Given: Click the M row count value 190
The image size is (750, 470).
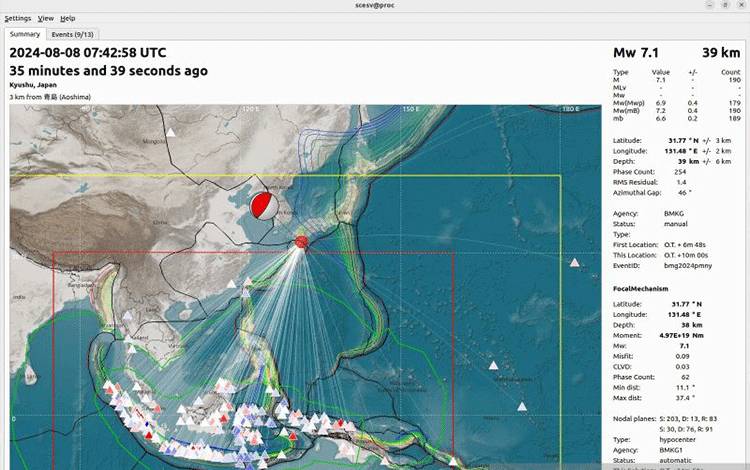Looking at the screenshot, I should pos(735,80).
